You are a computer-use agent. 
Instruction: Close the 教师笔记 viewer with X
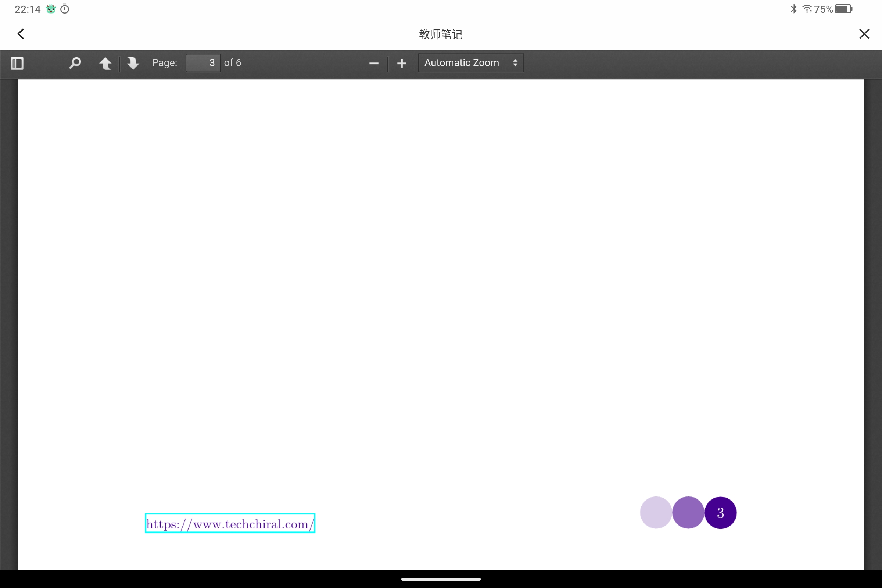pyautogui.click(x=864, y=34)
